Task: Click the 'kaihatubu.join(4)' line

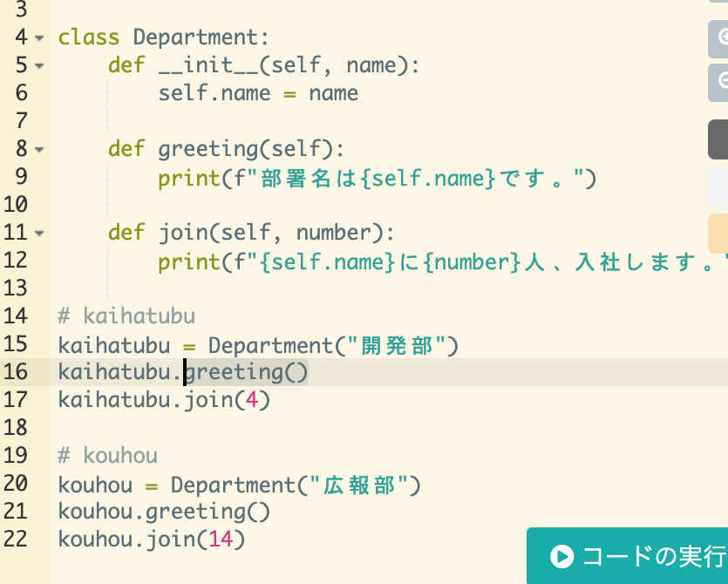Action: tap(164, 400)
